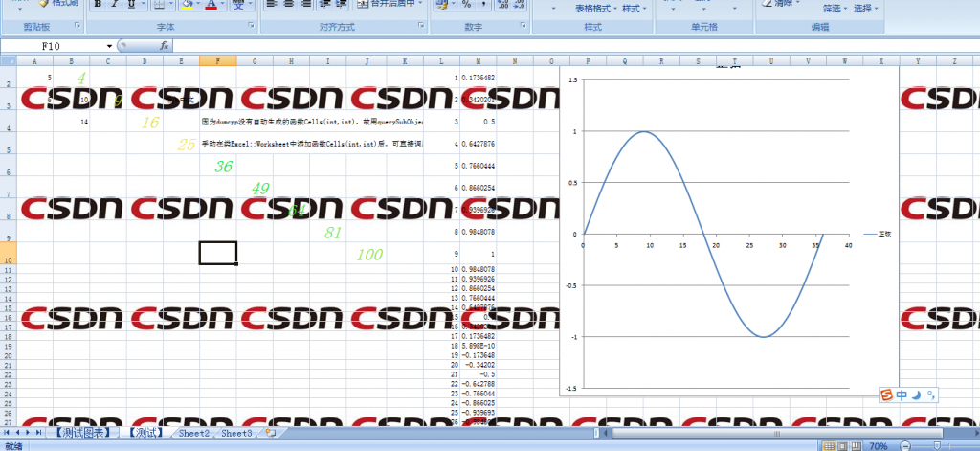The image size is (980, 451).
Task: Expand the Name Box dropdown
Action: click(x=109, y=46)
